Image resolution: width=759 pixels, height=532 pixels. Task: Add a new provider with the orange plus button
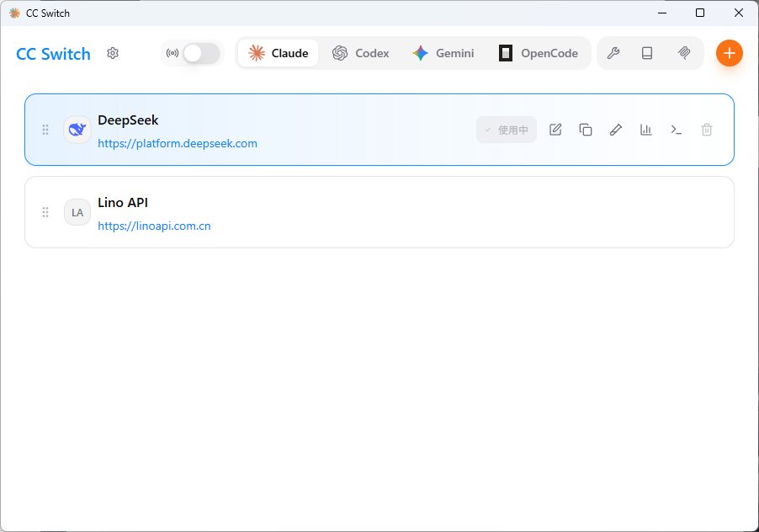[729, 53]
